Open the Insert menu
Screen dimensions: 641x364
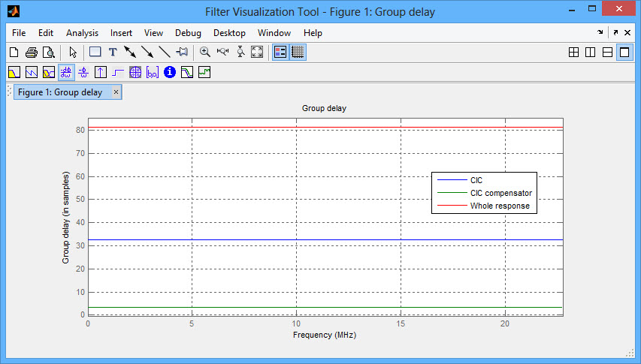click(121, 33)
